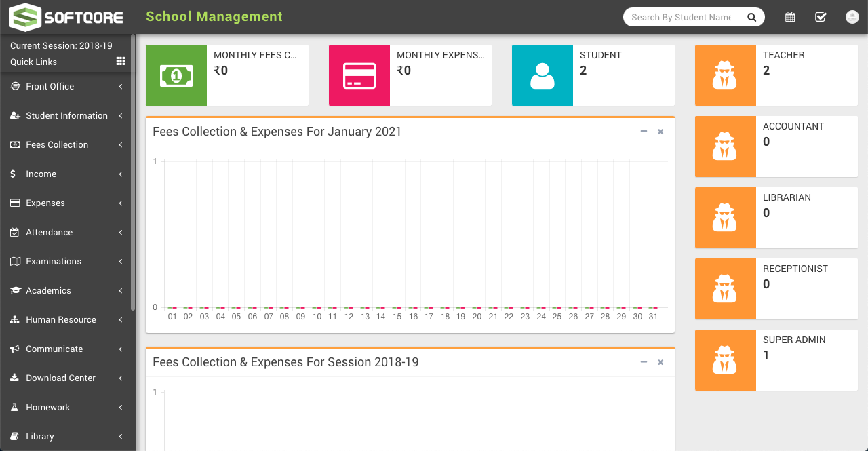Image resolution: width=868 pixels, height=451 pixels.
Task: Click the Human Resource sitemap icon
Action: (15, 319)
